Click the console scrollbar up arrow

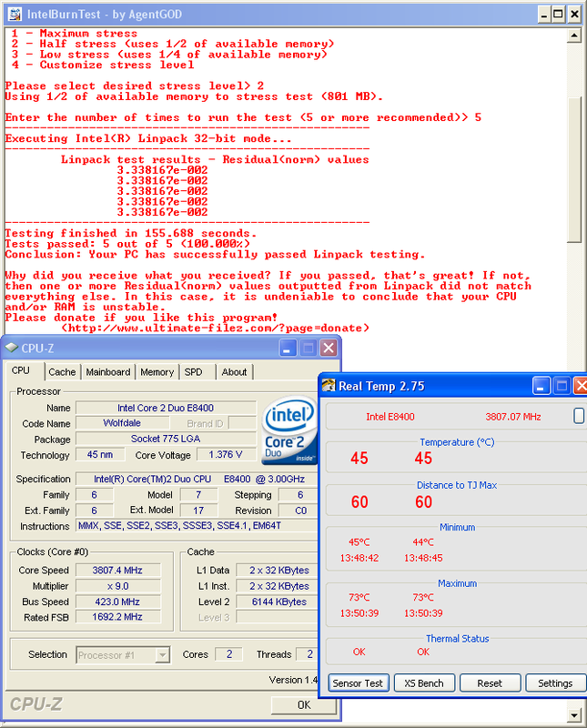(x=574, y=35)
